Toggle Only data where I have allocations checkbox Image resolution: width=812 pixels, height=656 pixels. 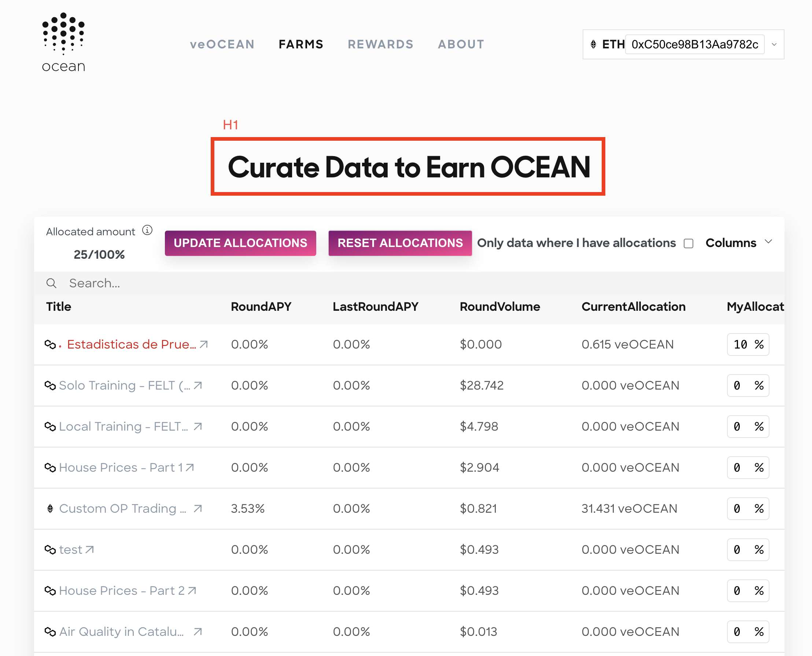coord(689,243)
